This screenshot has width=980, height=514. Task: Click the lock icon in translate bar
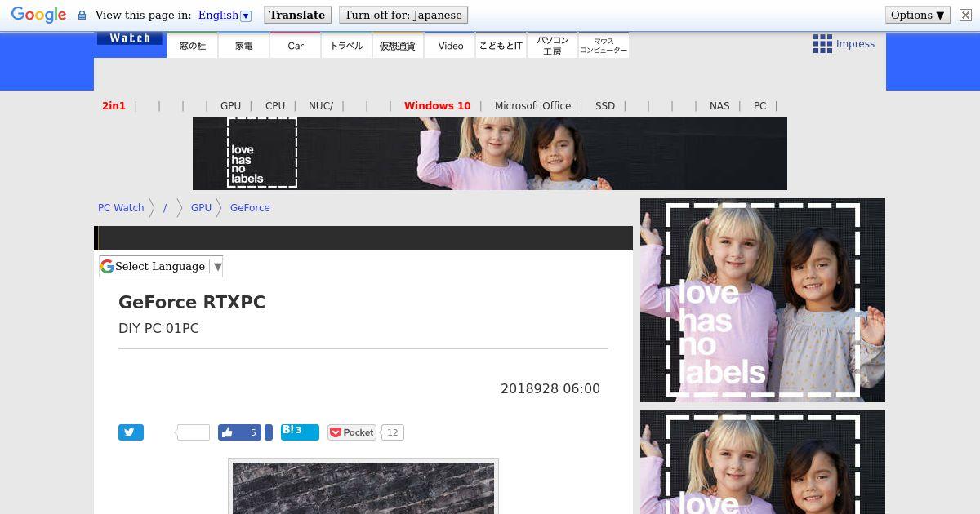click(x=82, y=15)
